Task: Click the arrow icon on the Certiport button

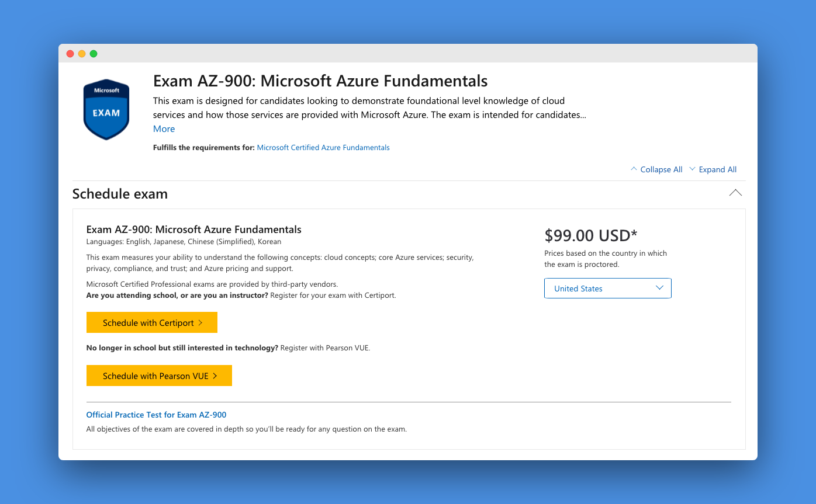Action: coord(200,323)
